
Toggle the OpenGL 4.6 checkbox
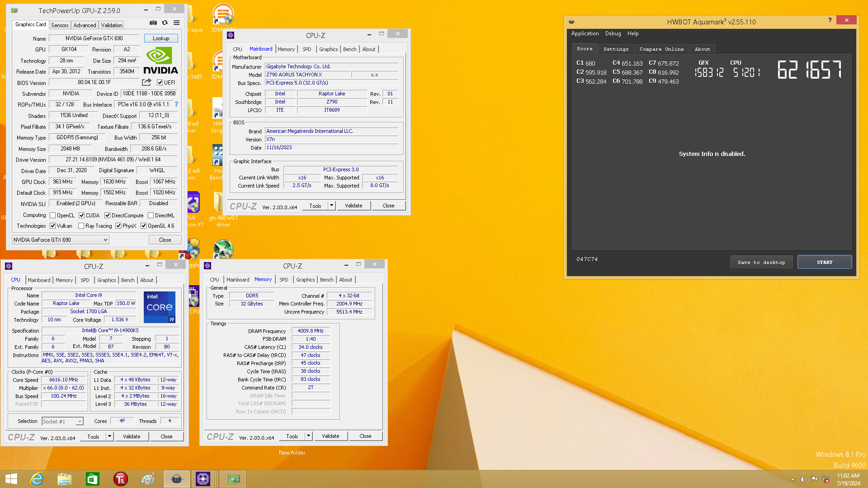coord(143,226)
